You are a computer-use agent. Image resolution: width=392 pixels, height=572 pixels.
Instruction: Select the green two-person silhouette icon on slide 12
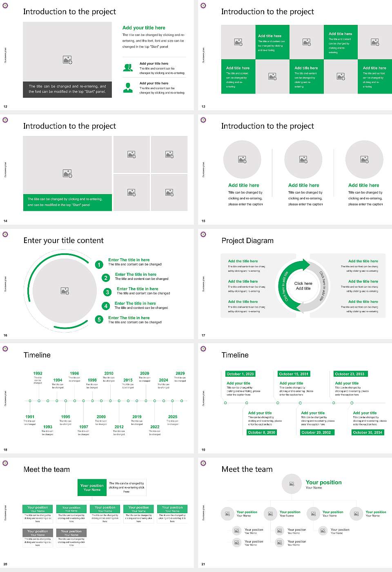pos(128,68)
